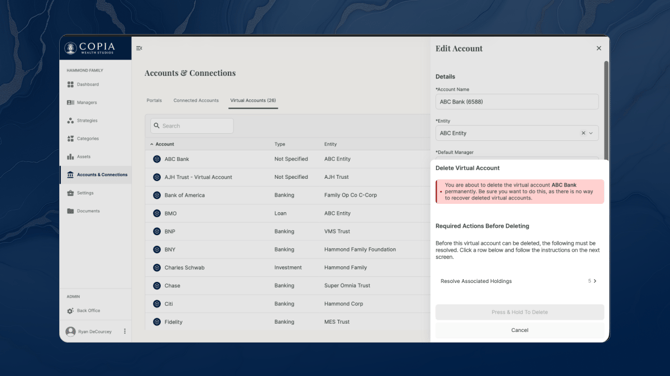Image resolution: width=670 pixels, height=376 pixels.
Task: Open the user options three-dot menu
Action: (125, 332)
